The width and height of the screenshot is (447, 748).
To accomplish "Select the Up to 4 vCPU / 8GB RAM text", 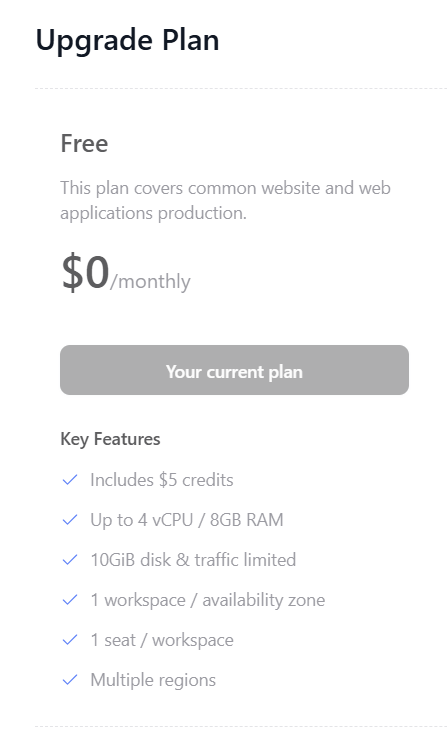I will 187,520.
